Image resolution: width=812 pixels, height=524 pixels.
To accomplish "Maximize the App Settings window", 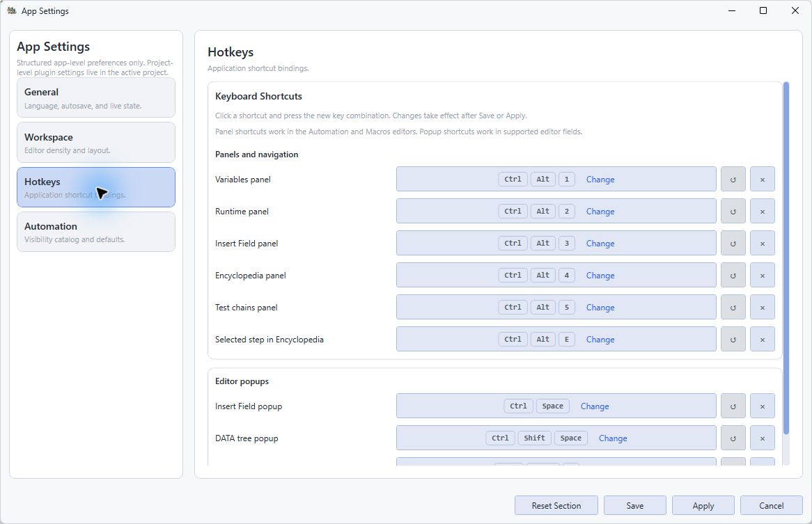I will point(763,10).
